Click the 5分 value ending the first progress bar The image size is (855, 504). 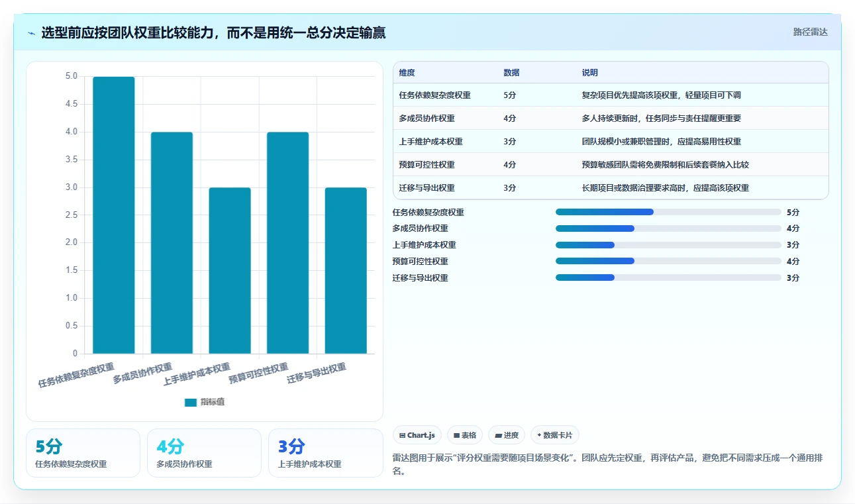[x=793, y=213]
